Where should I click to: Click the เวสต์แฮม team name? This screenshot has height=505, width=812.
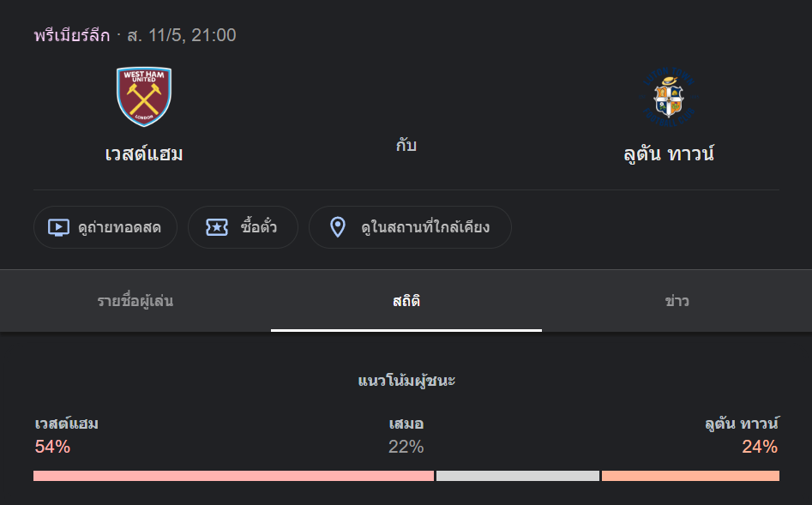pyautogui.click(x=144, y=153)
